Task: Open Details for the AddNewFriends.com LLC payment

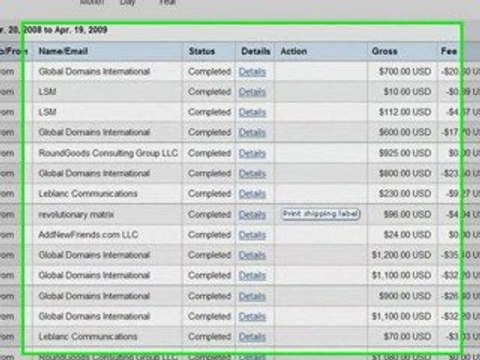Action: coord(252,235)
